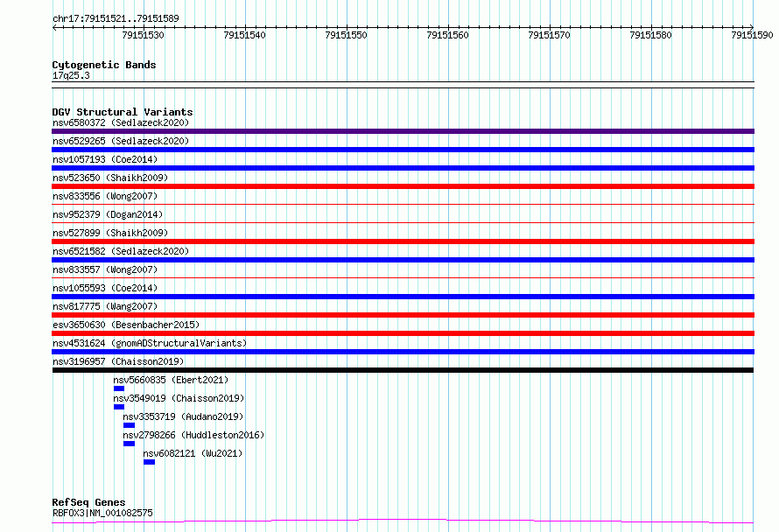This screenshot has width=779, height=532.
Task: Click ruler position 79151580
Action: coord(651,35)
